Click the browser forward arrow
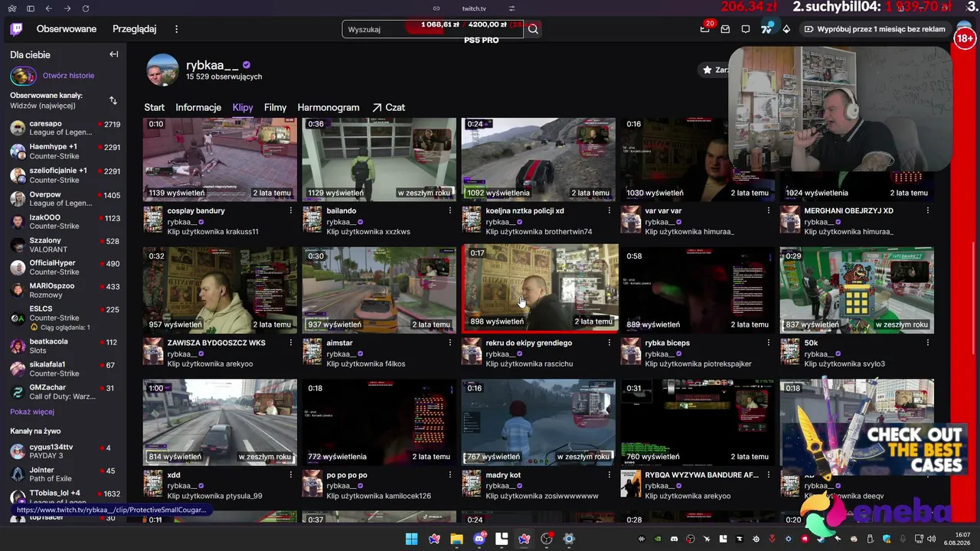Image resolution: width=980 pixels, height=551 pixels. (x=67, y=8)
